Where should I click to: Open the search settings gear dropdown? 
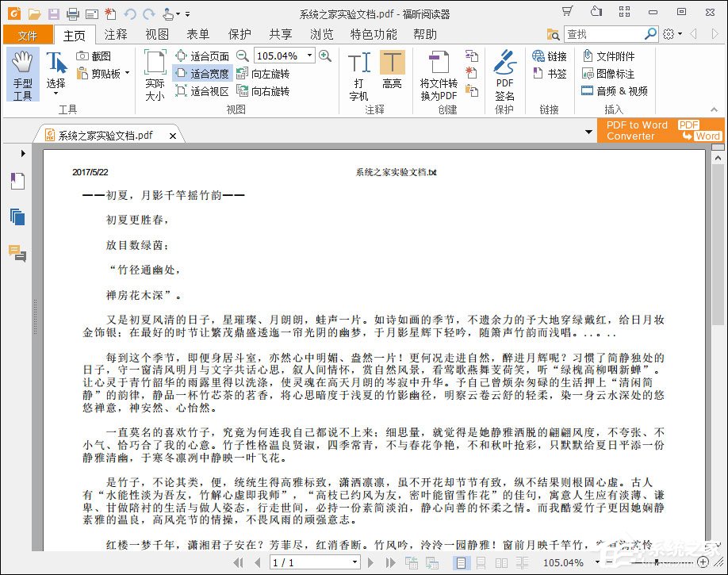coord(669,34)
